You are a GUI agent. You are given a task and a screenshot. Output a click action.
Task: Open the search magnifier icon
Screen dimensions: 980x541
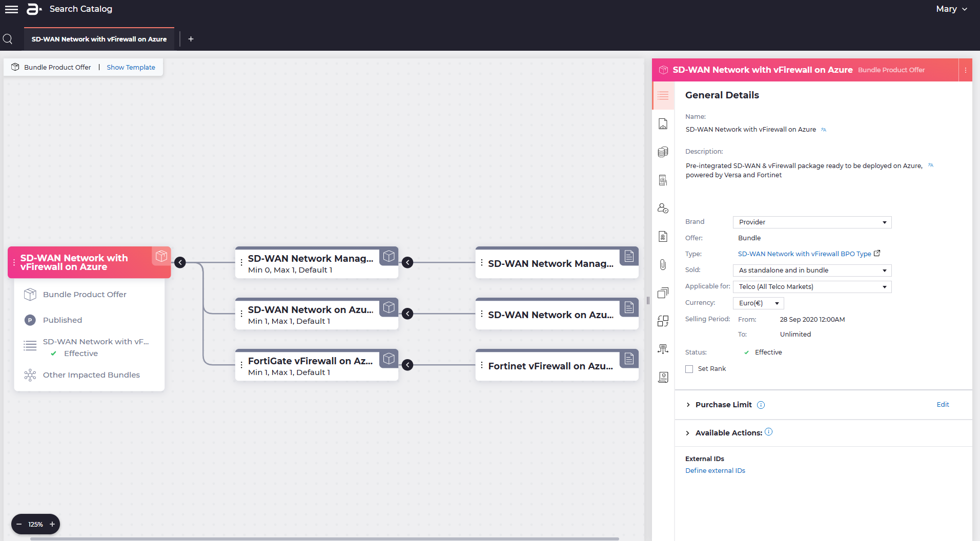[8, 39]
